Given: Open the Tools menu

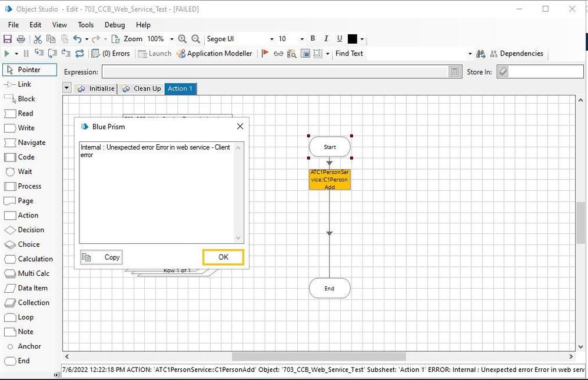Looking at the screenshot, I should pyautogui.click(x=86, y=25).
